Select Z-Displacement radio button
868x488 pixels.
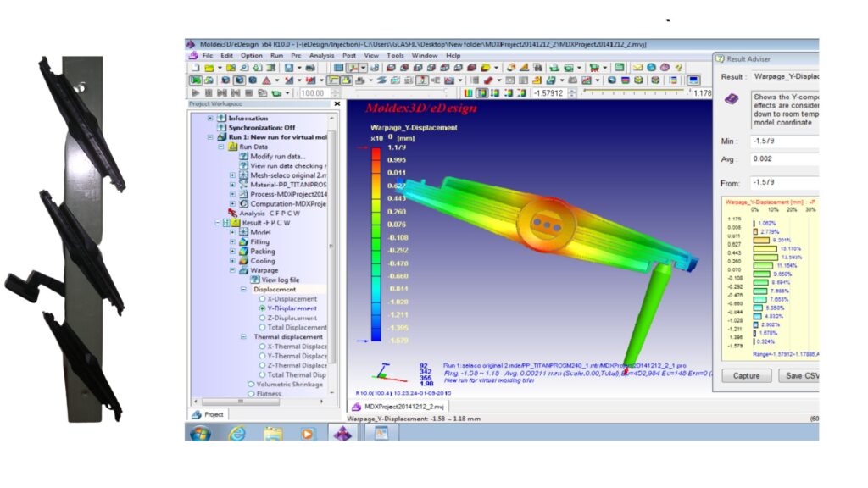tap(262, 318)
